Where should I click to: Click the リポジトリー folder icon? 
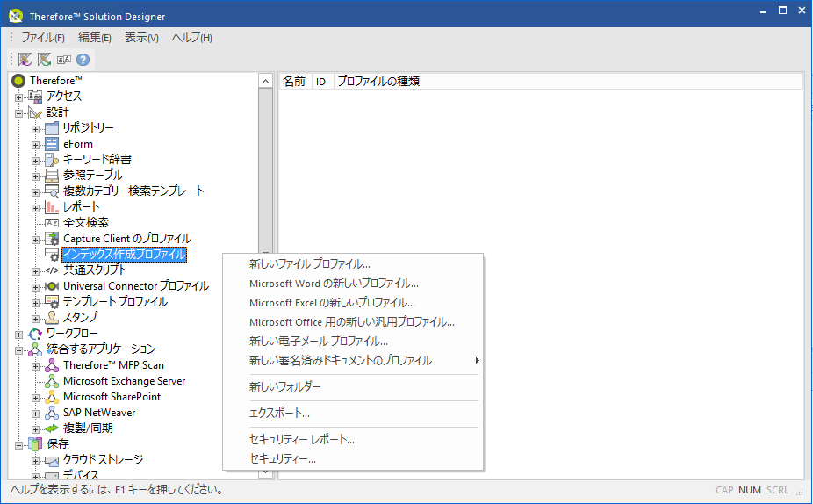[52, 128]
